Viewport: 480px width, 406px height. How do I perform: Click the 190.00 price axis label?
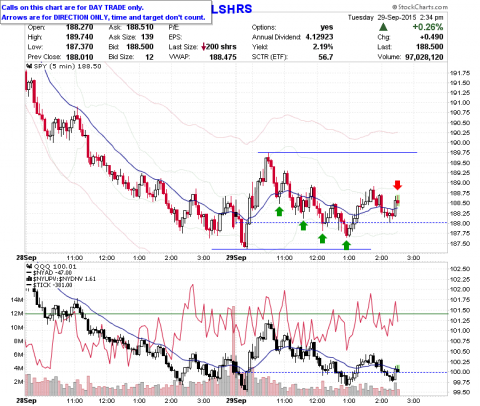(460, 143)
